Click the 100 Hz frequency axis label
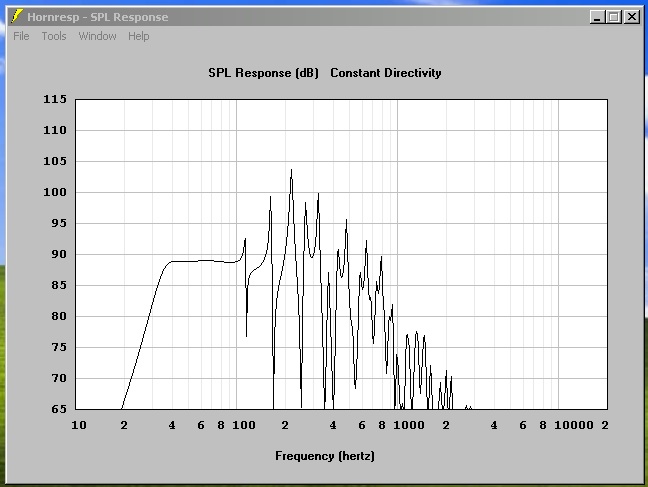This screenshot has height=487, width=648. coord(244,425)
